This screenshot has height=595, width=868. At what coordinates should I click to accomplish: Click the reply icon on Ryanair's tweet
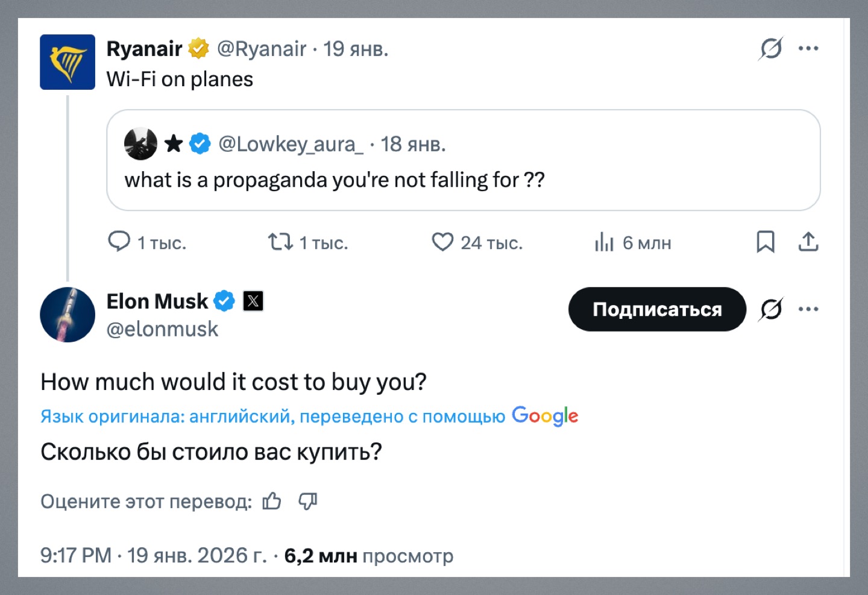(x=119, y=242)
